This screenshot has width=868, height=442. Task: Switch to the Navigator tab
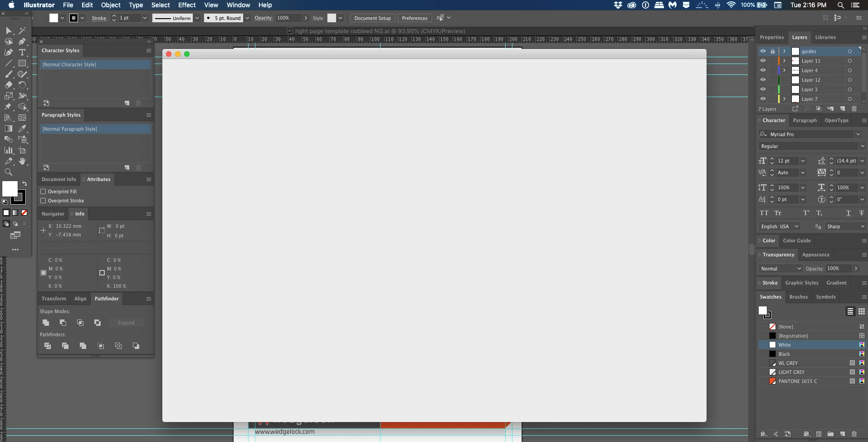click(53, 214)
